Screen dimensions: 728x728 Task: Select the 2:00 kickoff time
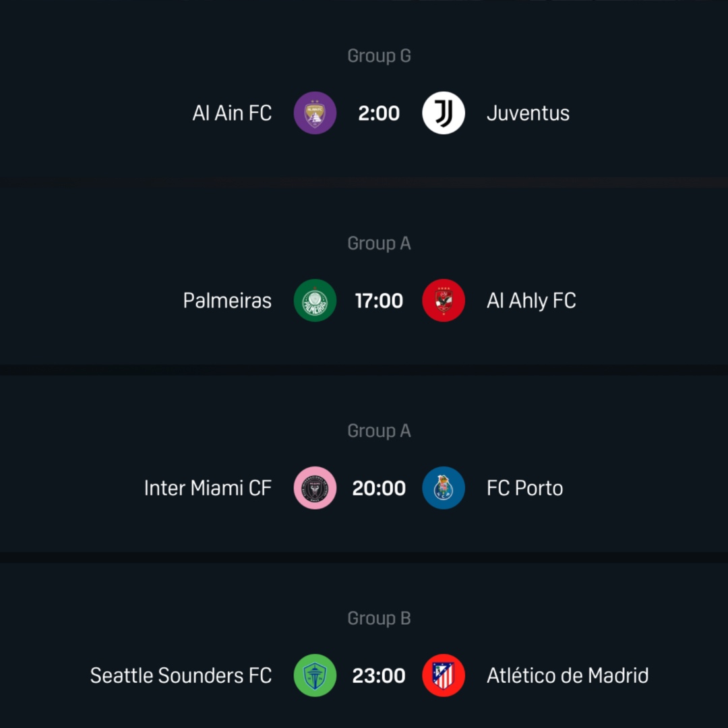click(379, 113)
